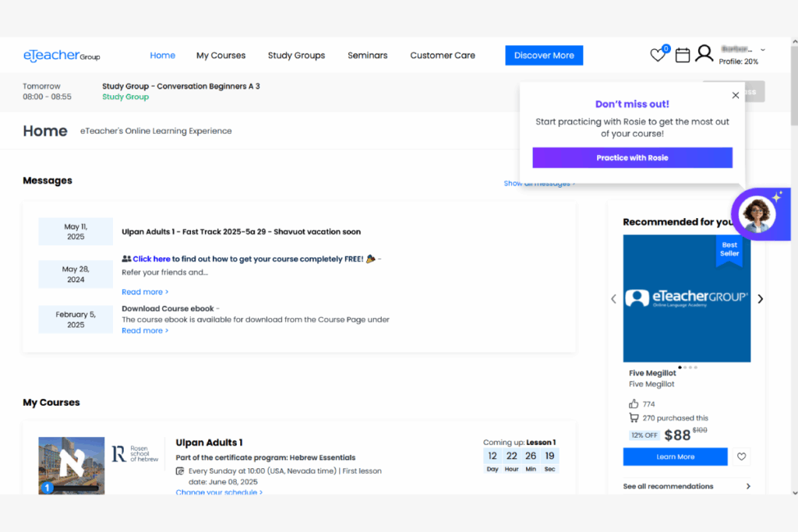Click the Rosen school of hebrew logo

[x=135, y=453]
